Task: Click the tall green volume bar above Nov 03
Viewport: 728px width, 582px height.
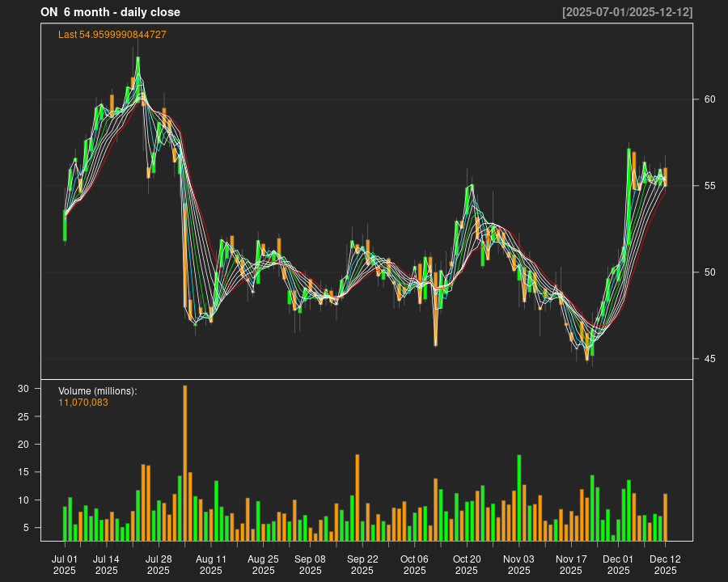Action: (519, 498)
